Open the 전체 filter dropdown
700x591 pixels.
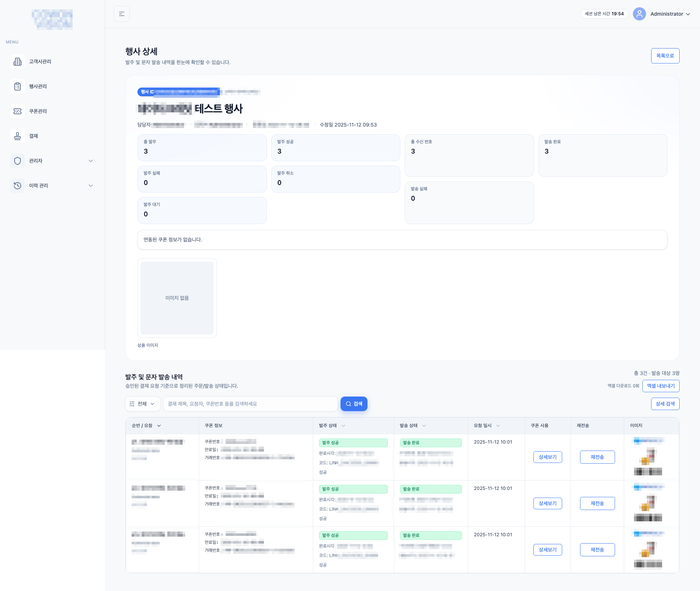pyautogui.click(x=143, y=404)
